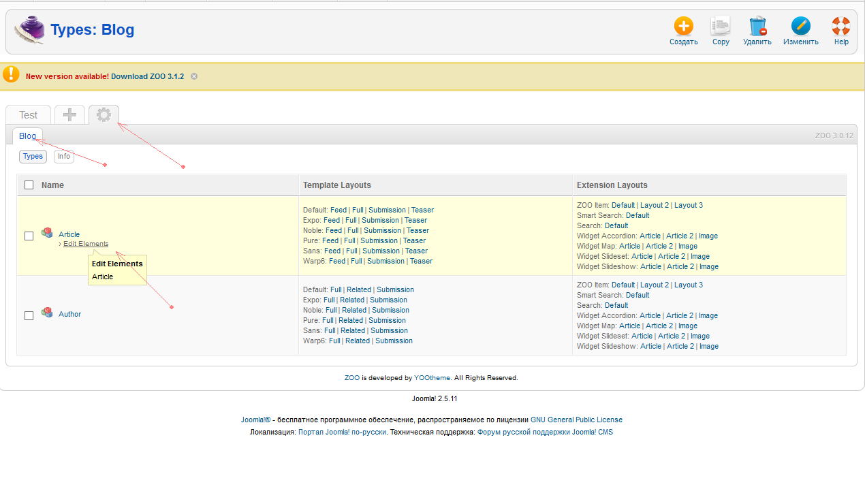Click the yellow warning exclamation icon
This screenshot has width=865, height=504.
tap(11, 74)
